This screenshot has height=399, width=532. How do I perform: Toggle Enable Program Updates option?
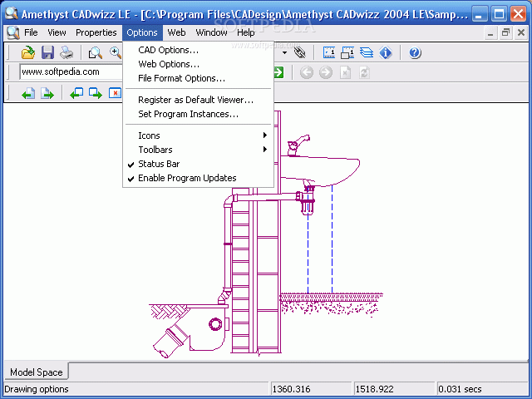coord(198,178)
